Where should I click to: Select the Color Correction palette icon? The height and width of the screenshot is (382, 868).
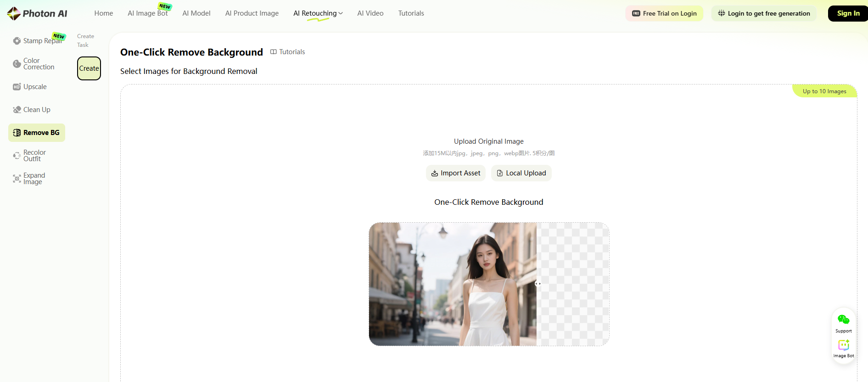click(x=17, y=64)
